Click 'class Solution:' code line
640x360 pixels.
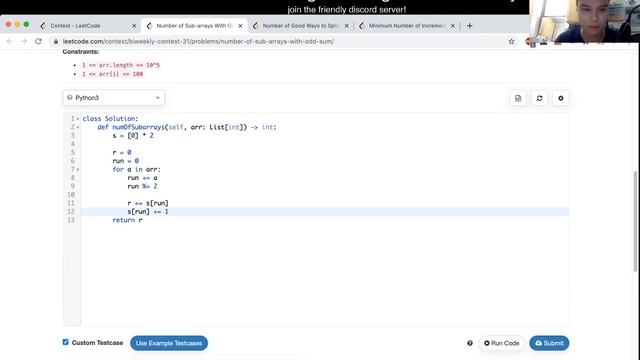[110, 119]
